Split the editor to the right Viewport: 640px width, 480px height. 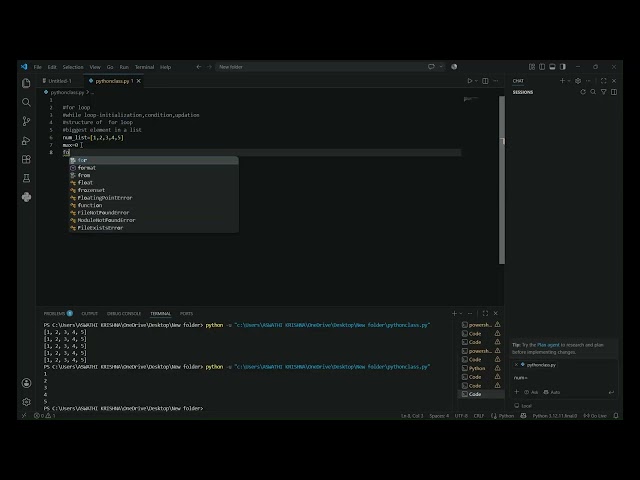pyautogui.click(x=485, y=81)
